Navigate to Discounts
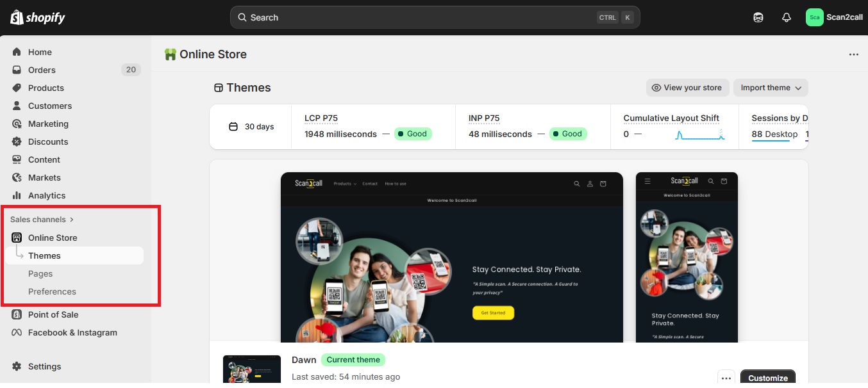The height and width of the screenshot is (388, 868). click(x=48, y=141)
